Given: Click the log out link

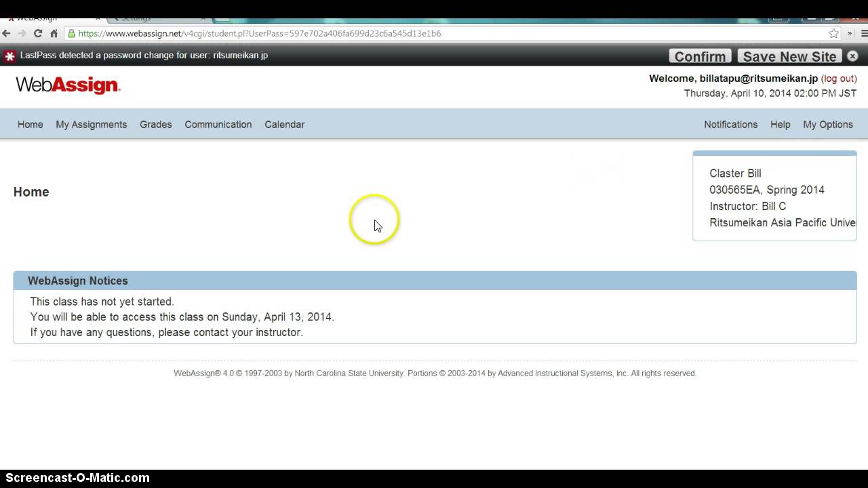Looking at the screenshot, I should pyautogui.click(x=839, y=79).
